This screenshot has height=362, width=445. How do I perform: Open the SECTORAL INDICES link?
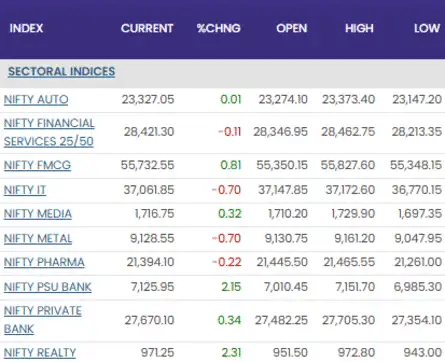pyautogui.click(x=61, y=72)
